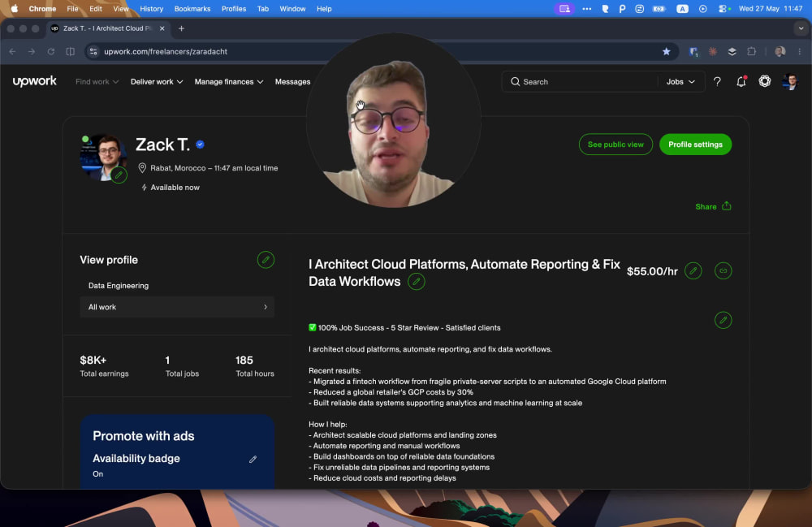Click the $8K+ Total earnings stat
The image size is (812, 527).
104,366
